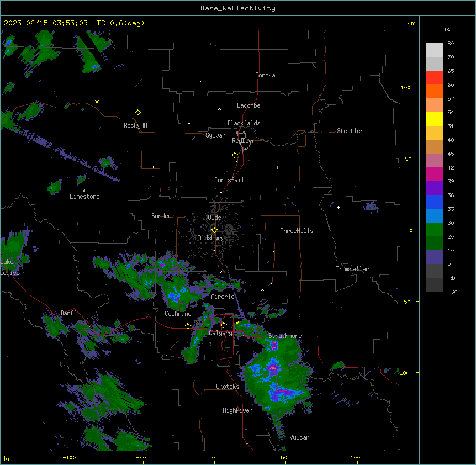
Task: Click the white plus marker west of Drumheller area
Action: [x=338, y=207]
